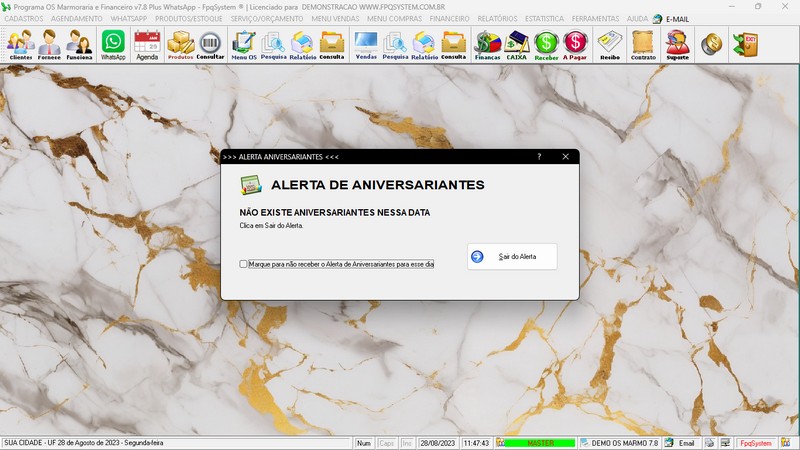Click the Num indicator in status bar
The width and height of the screenshot is (800, 450).
364,443
